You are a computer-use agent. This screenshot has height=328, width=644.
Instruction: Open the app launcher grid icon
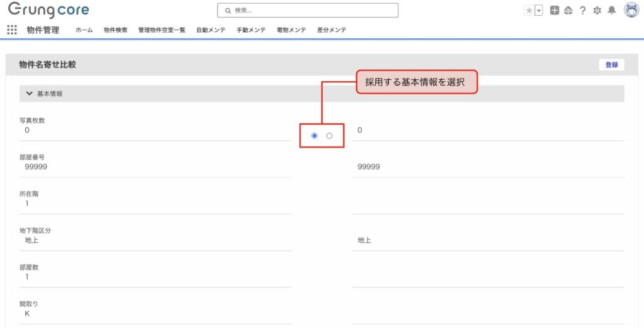coord(11,30)
